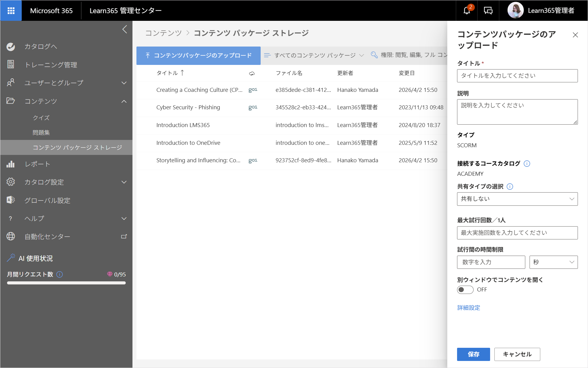
Task: Select コンテンツ パッケージ ストレージ sidebar item
Action: [66, 148]
